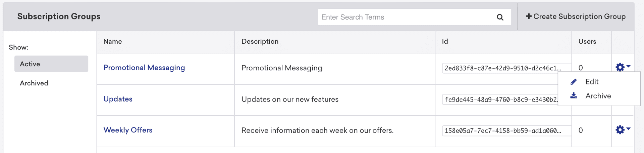The height and width of the screenshot is (153, 644).
Task: Show Active subscription groups
Action: pos(51,64)
